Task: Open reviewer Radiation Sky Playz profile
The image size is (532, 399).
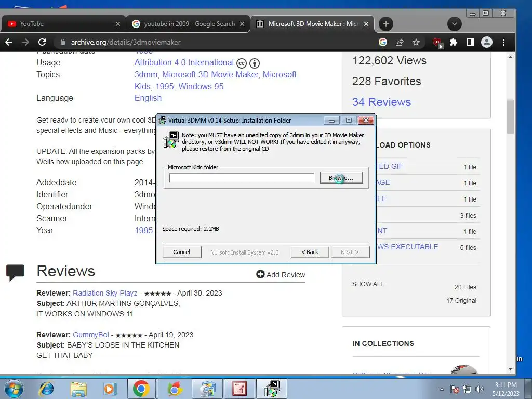Action: click(105, 293)
